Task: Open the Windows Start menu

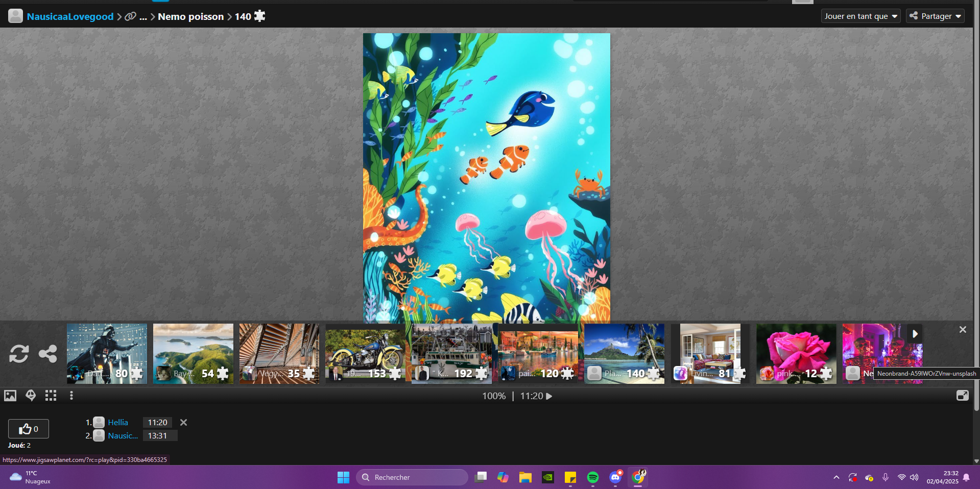Action: coord(343,477)
